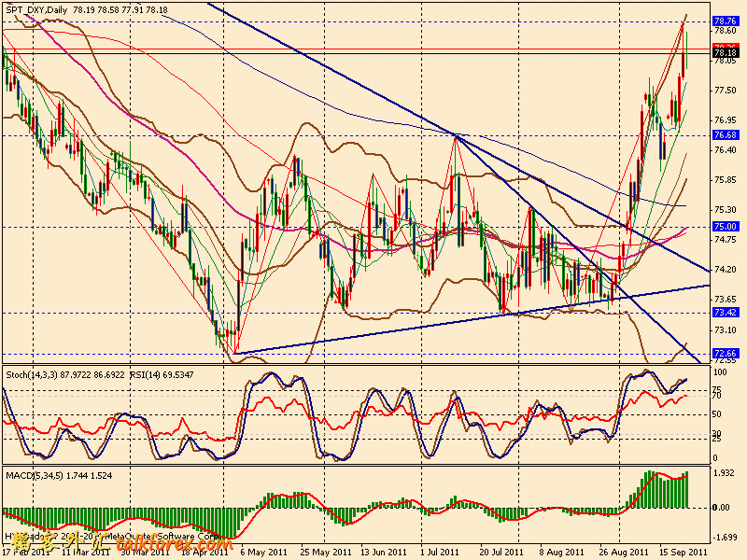
Task: Select the RSI(14) 69.5347 label
Action: tap(162, 375)
